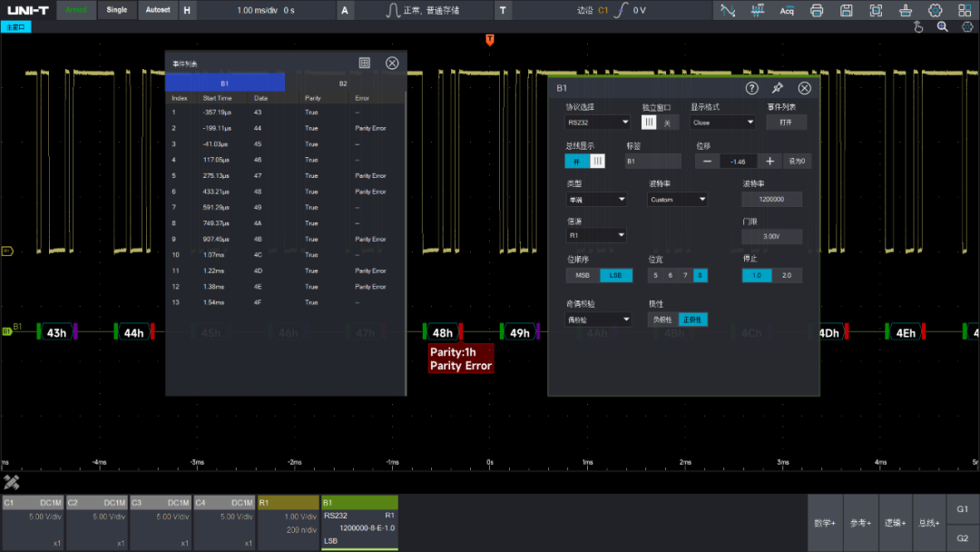The height and width of the screenshot is (552, 980).
Task: Click the zoom magnifier icon
Action: (x=943, y=27)
